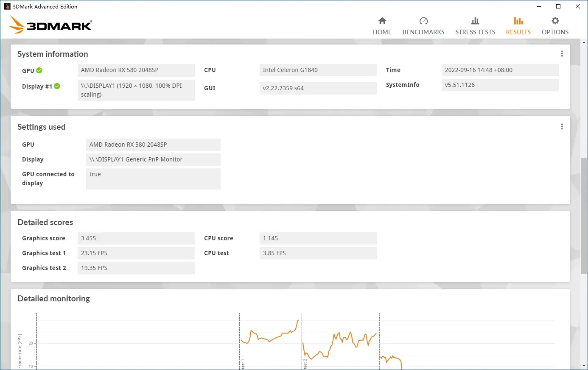Click the BENCHMARKS tab label
The width and height of the screenshot is (588, 370).
click(423, 32)
